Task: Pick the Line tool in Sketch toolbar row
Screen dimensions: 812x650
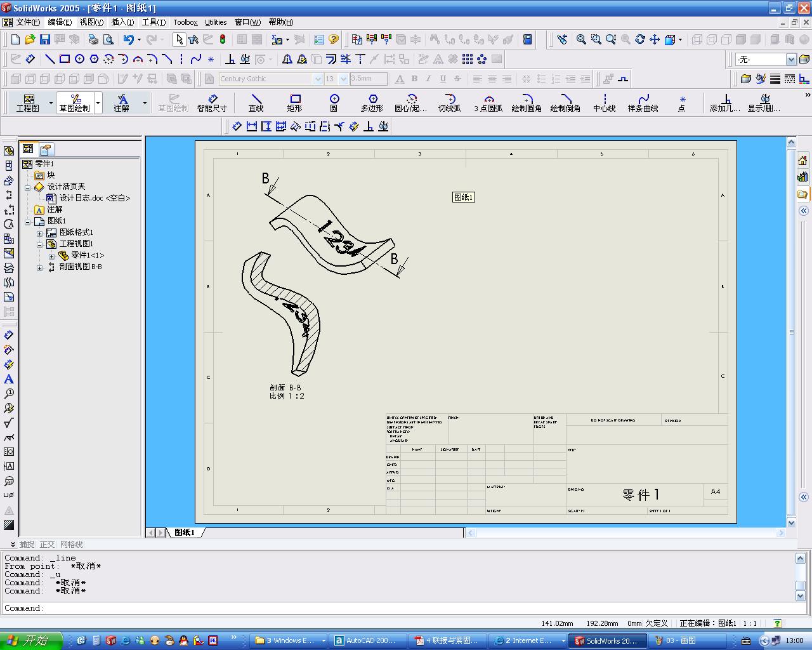Action: coord(49,59)
